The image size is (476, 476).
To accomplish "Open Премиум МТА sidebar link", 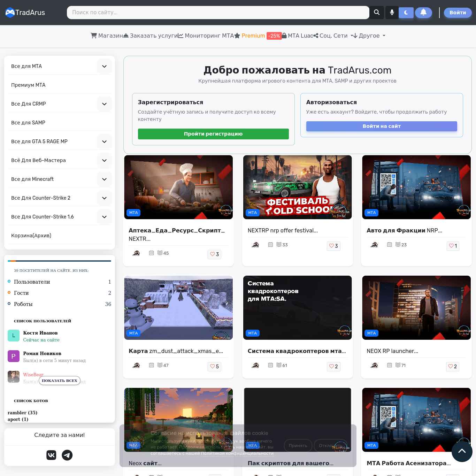I will (28, 85).
